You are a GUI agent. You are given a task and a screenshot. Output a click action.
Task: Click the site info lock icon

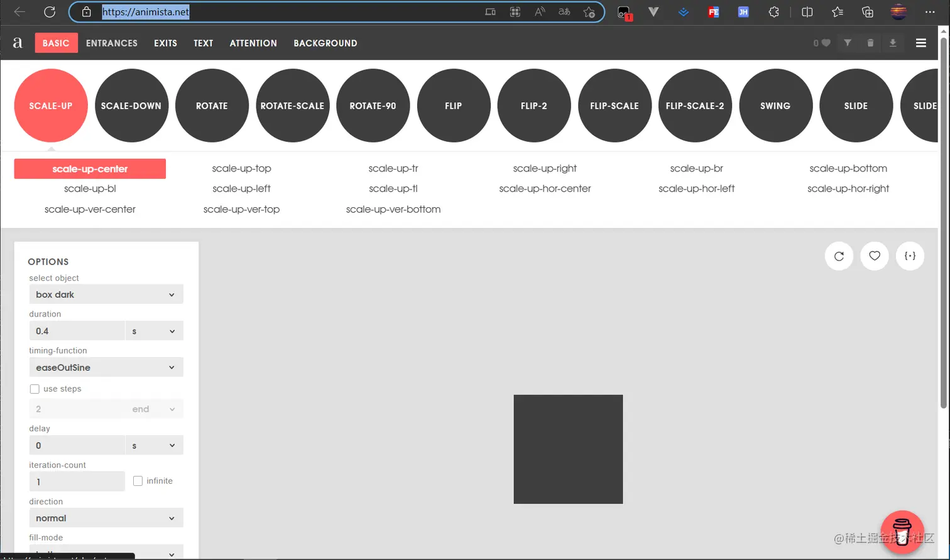87,12
